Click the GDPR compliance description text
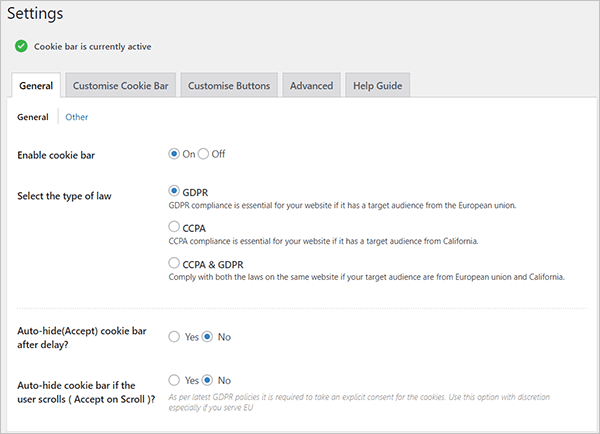Image resolution: width=600 pixels, height=434 pixels. tap(342, 206)
